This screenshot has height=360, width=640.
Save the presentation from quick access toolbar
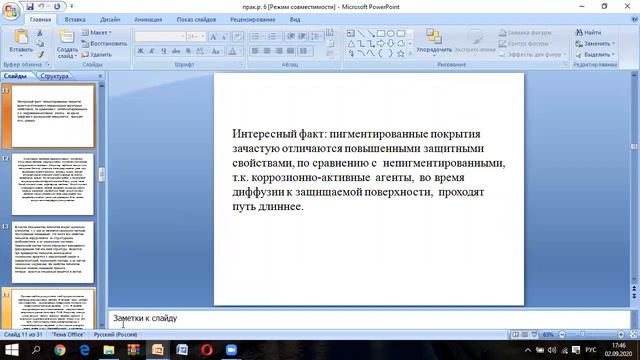point(30,7)
